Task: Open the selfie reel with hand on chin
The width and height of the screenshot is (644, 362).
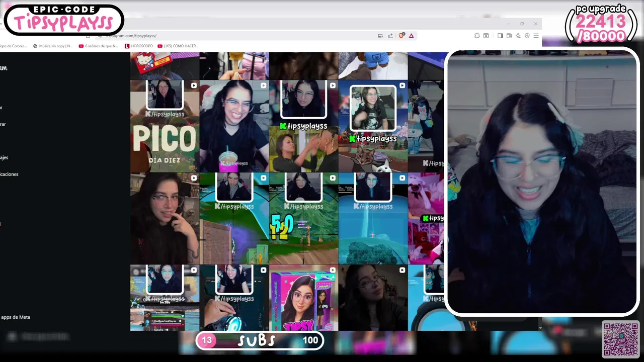Action: 165,218
